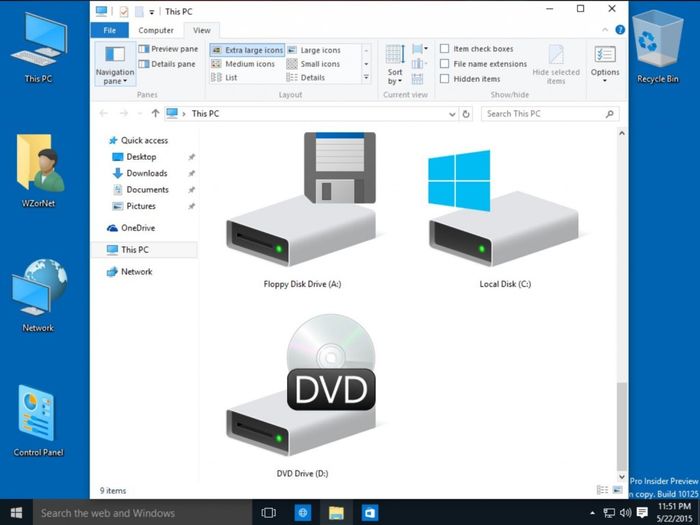
Task: Open the File menu tab
Action: point(109,30)
